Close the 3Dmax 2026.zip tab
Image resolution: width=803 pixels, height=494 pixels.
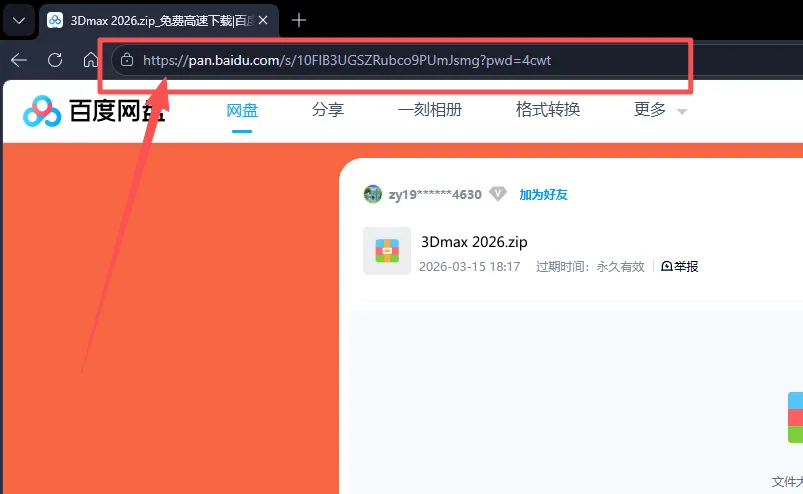263,20
